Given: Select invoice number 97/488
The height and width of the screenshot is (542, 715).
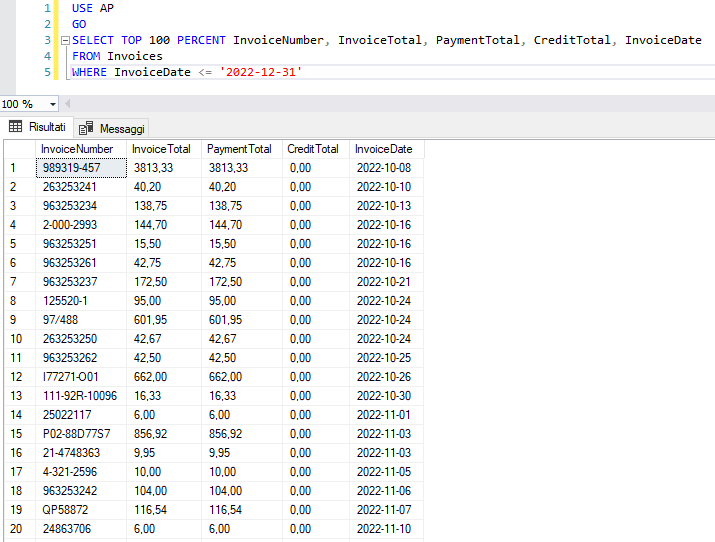Looking at the screenshot, I should click(81, 320).
